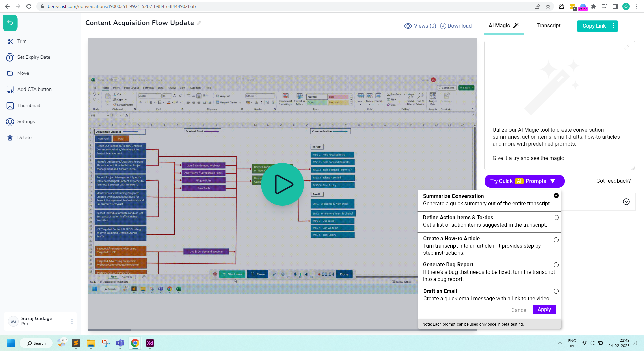Select Create a How-to Article option
This screenshot has height=362, width=644.
point(556,240)
